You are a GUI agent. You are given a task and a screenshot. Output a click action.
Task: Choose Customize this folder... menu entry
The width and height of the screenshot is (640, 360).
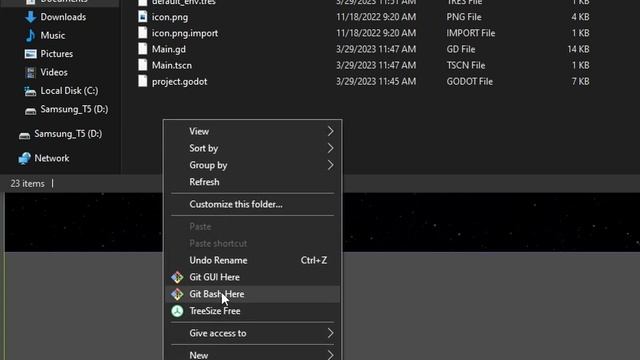tap(253, 204)
